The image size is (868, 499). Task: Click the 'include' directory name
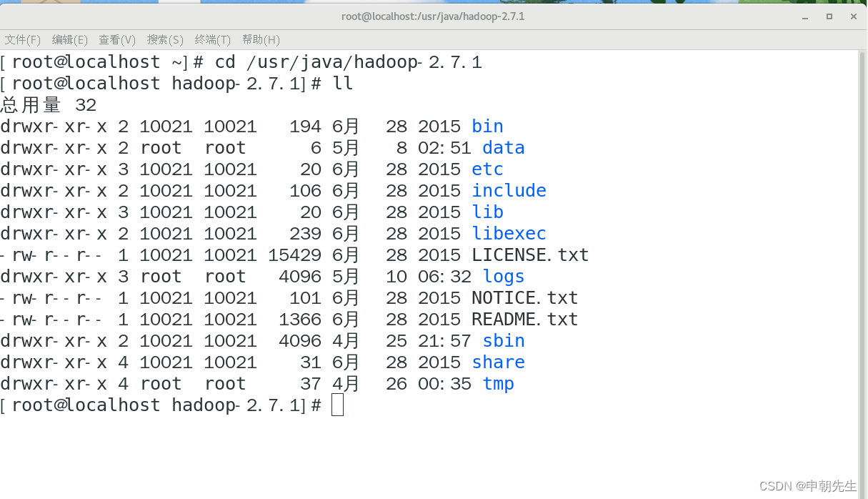[x=509, y=191]
